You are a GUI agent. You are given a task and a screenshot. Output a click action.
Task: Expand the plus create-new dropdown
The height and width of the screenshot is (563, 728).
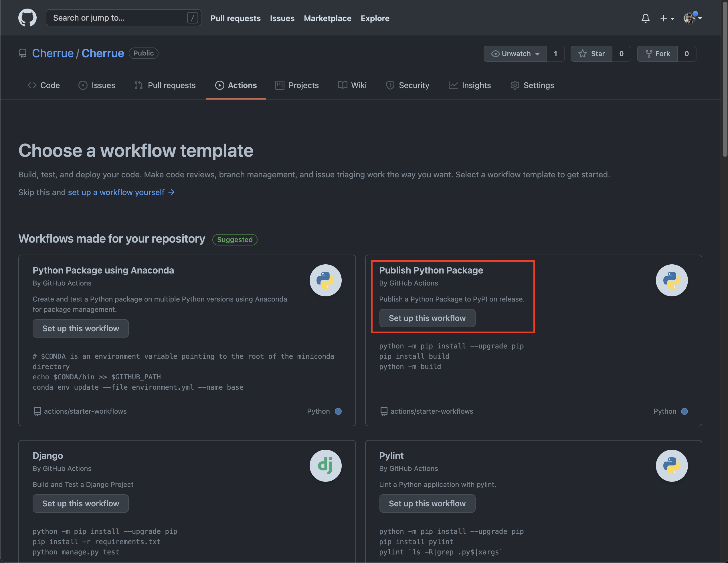click(x=667, y=18)
